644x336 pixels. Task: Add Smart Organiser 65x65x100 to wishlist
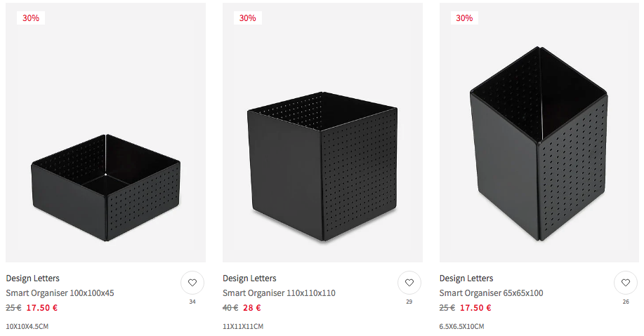click(x=626, y=283)
